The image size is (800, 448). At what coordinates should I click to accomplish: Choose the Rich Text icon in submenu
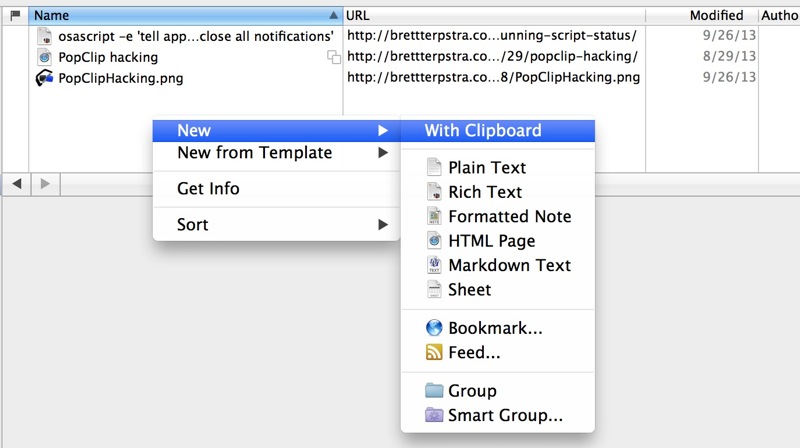[x=434, y=191]
